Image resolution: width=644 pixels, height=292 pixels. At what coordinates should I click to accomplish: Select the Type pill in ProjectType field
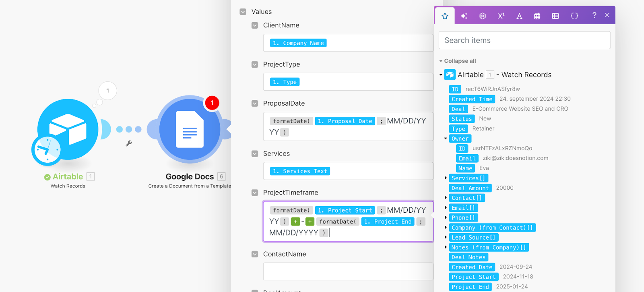285,82
